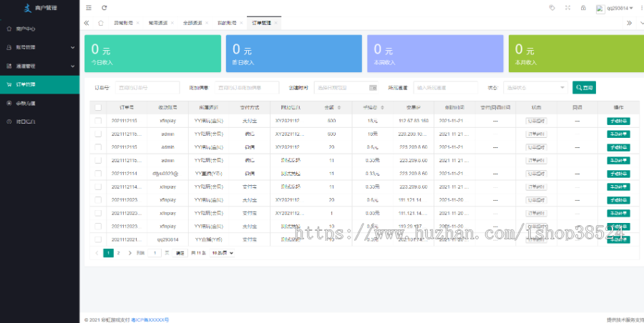Open the 粤ICP备XXXXX号 footer link
Screen dimensions: 644x323
click(150, 319)
